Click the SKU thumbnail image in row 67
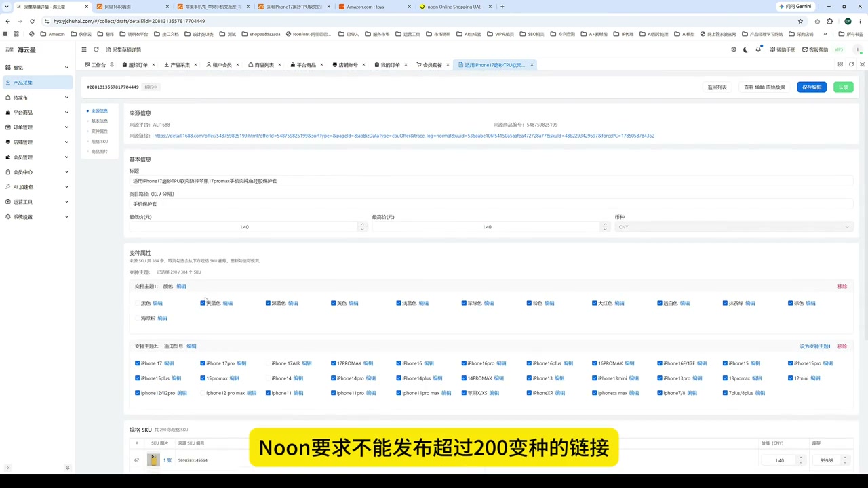The image size is (868, 488). pos(154,460)
